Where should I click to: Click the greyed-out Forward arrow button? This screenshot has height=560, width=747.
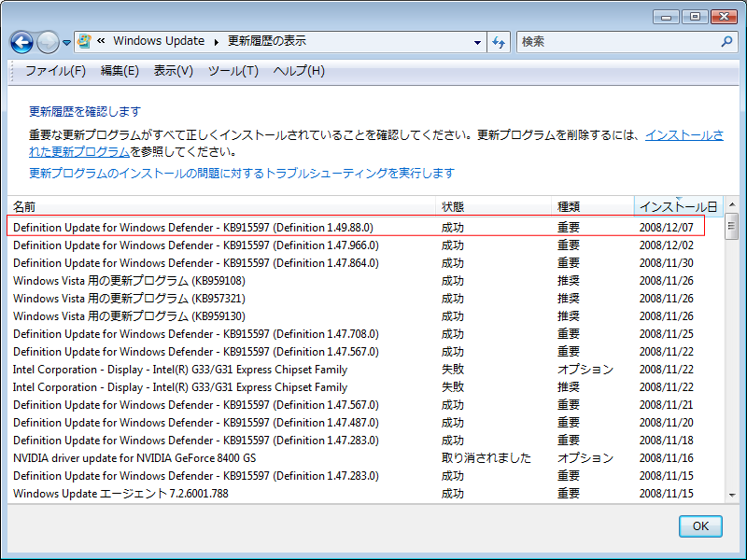coord(48,42)
